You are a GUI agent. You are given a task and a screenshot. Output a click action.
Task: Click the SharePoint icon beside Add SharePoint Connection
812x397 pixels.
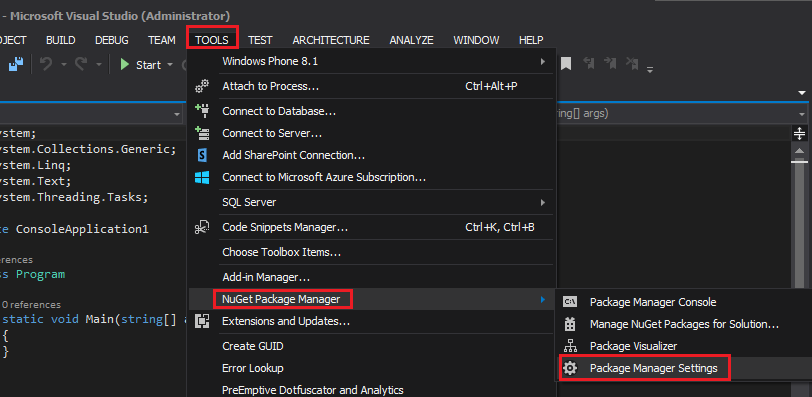202,155
